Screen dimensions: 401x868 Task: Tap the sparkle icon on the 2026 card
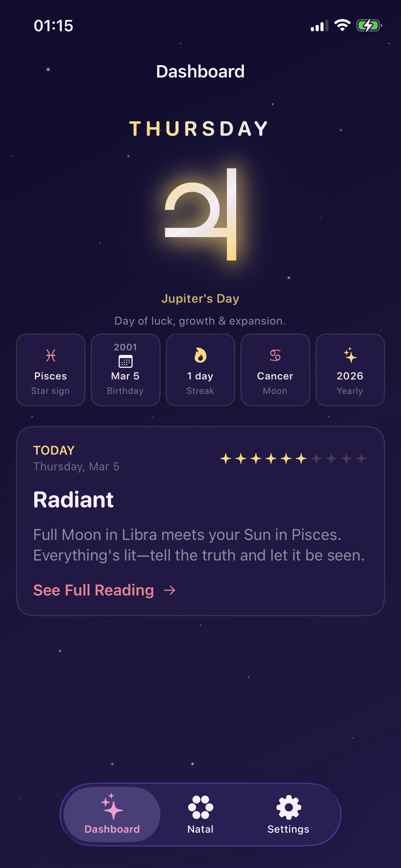point(350,355)
